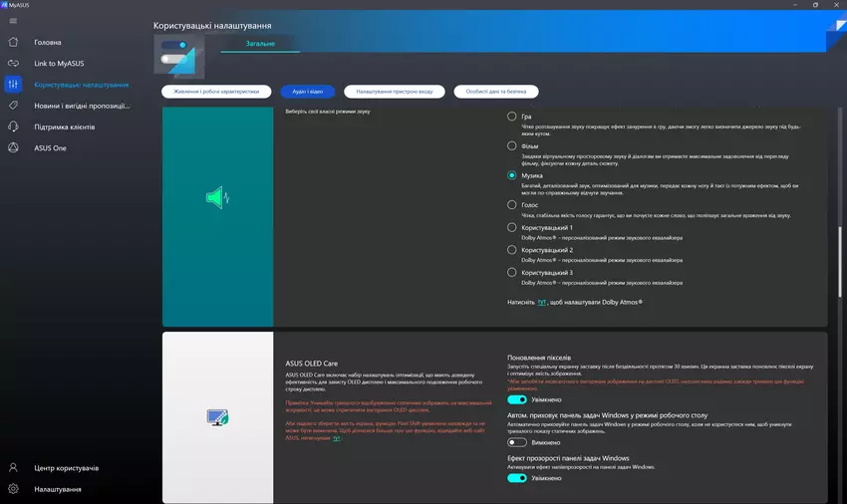Click the Новини і вигідні пропозиції tag icon
847x504 pixels.
pyautogui.click(x=13, y=106)
